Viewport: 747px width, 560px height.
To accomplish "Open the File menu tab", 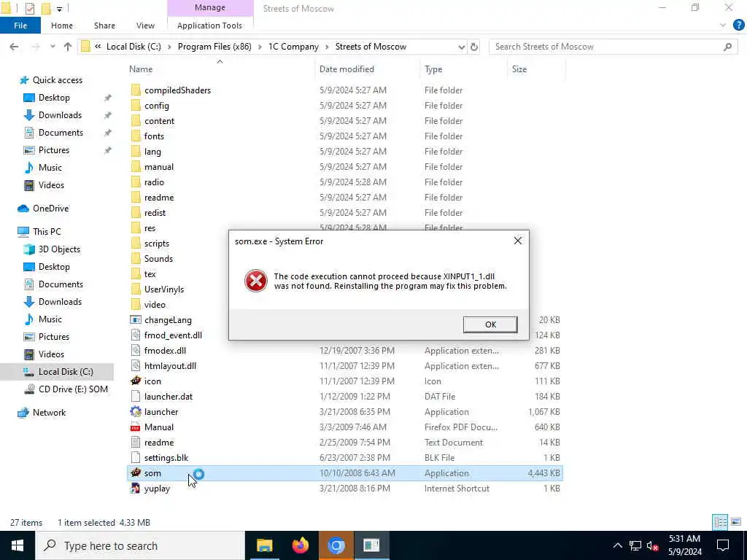I will pyautogui.click(x=20, y=26).
